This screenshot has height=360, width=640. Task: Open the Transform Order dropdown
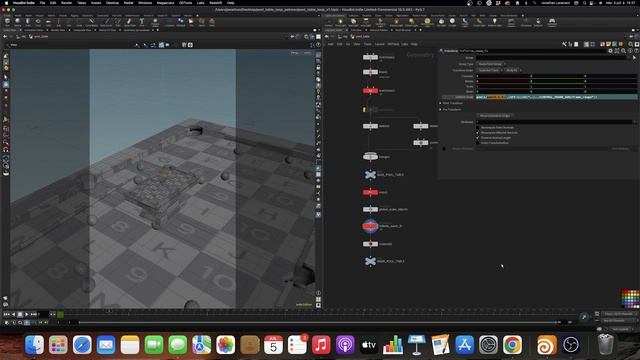click(489, 70)
